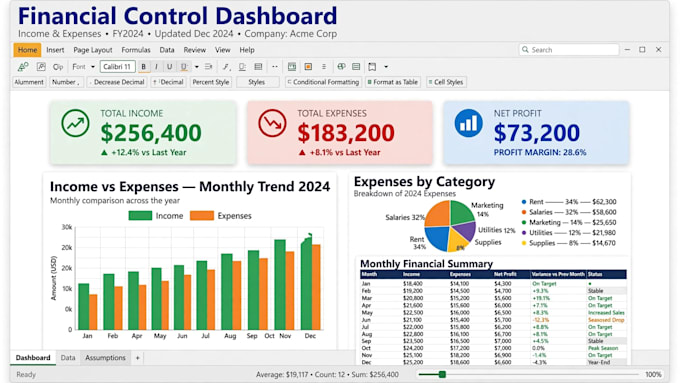Click into the Search field
Screen dimensions: 680x383
click(569, 50)
